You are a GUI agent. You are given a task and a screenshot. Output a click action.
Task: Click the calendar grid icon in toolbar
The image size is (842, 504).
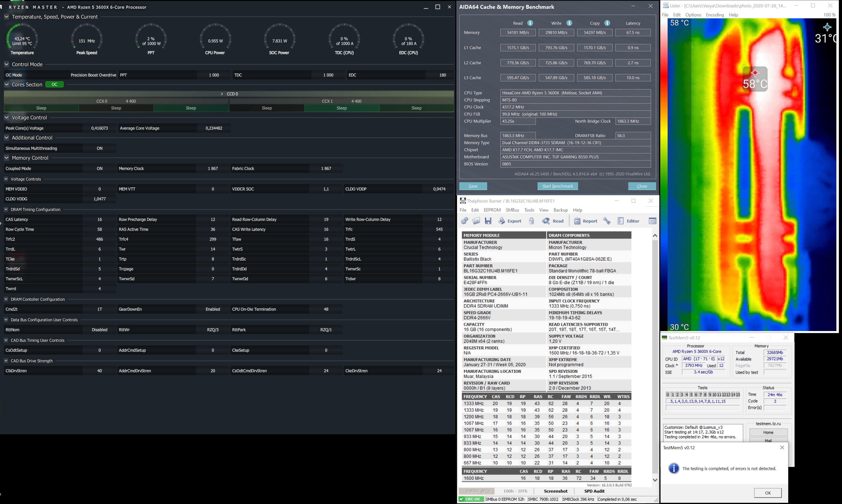click(652, 221)
